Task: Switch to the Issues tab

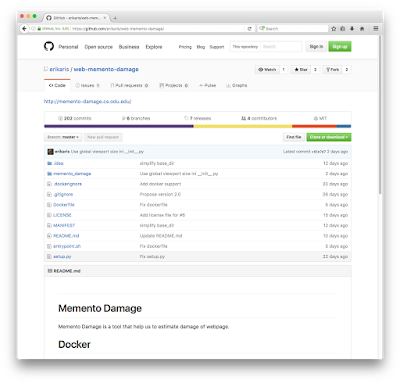Action: [x=87, y=86]
